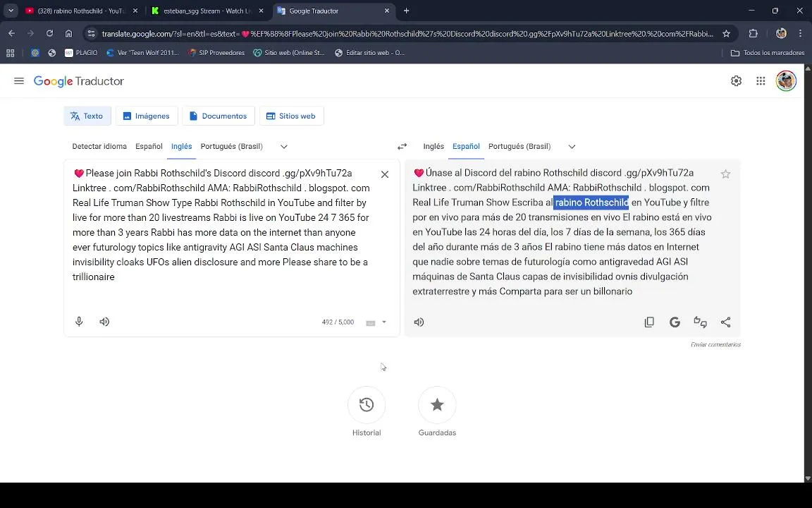
Task: Choose Español as target language
Action: click(x=466, y=146)
